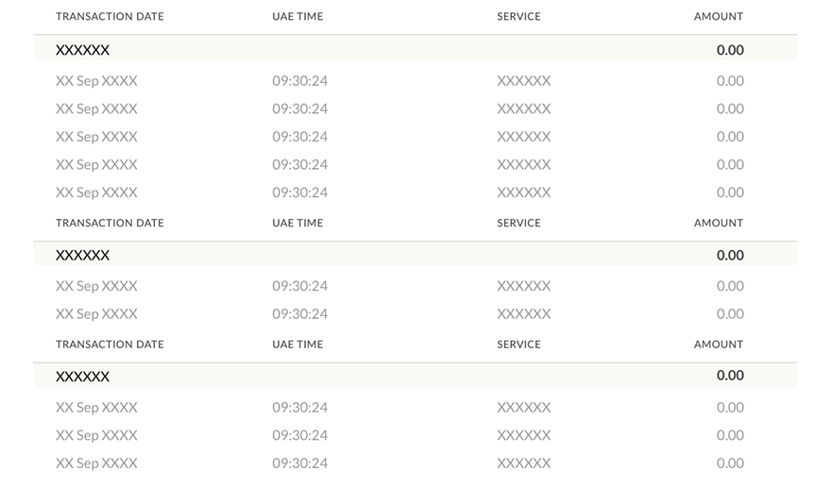Click the topmost SERVICE column header
Image resolution: width=831 pixels, height=504 pixels.
(x=518, y=16)
